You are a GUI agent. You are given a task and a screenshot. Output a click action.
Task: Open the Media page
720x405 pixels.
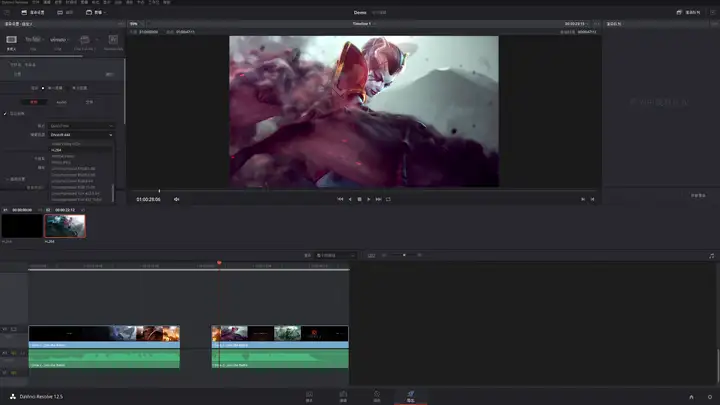click(309, 396)
